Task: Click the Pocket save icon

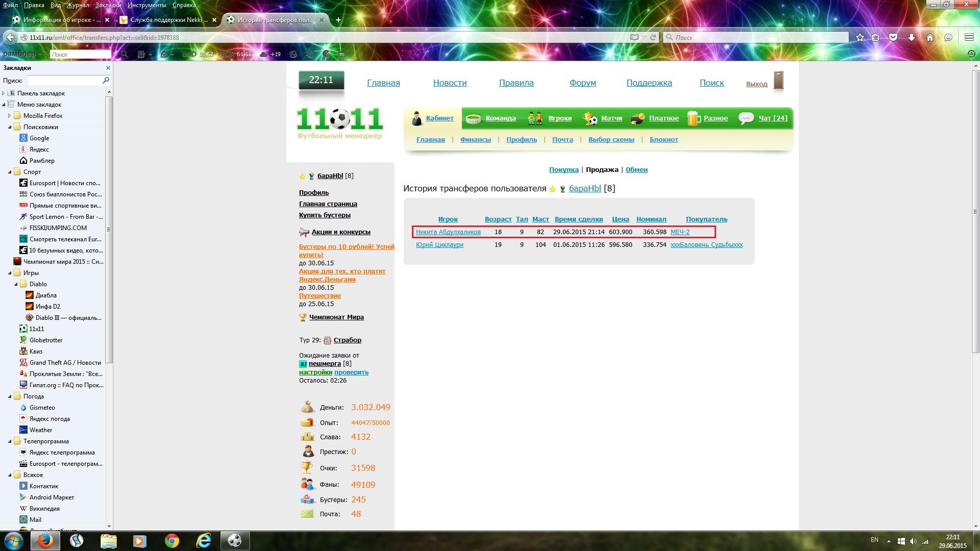Action: click(x=893, y=37)
